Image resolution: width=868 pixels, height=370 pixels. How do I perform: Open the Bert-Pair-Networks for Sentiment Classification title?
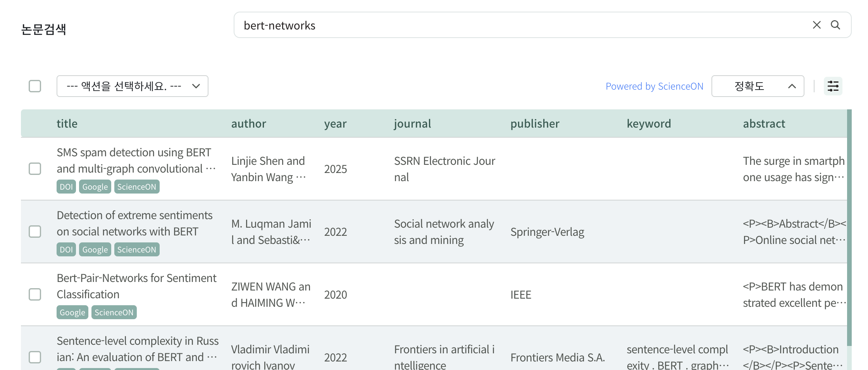136,286
